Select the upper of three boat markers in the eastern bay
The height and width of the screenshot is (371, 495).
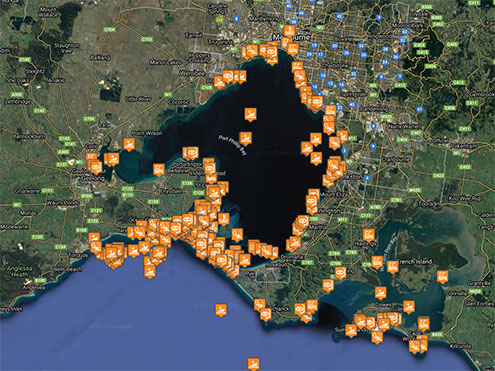coord(316,139)
